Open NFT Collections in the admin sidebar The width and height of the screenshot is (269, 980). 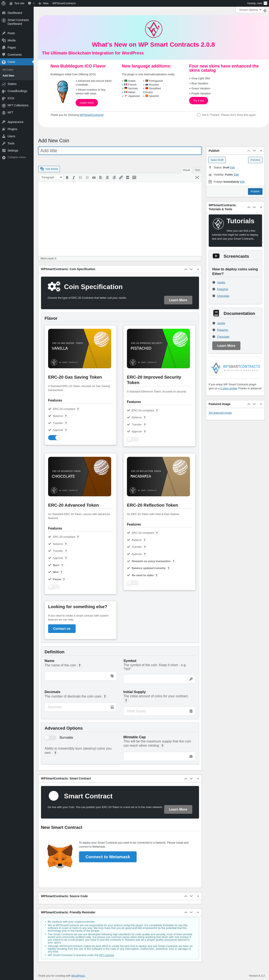click(x=17, y=105)
